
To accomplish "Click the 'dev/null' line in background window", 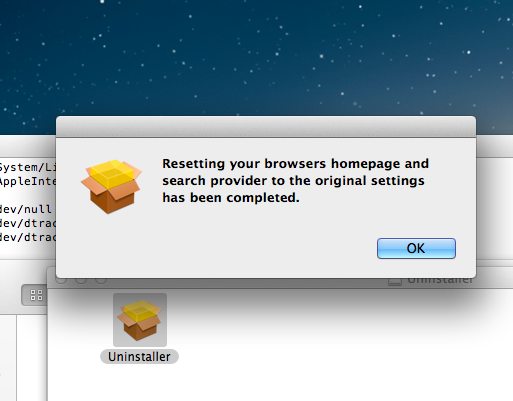I will pyautogui.click(x=26, y=209).
